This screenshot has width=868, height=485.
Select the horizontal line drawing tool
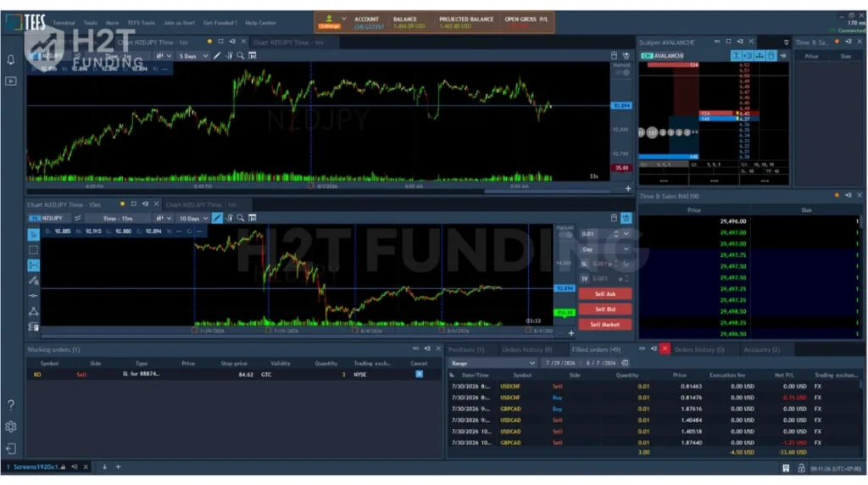point(33,296)
